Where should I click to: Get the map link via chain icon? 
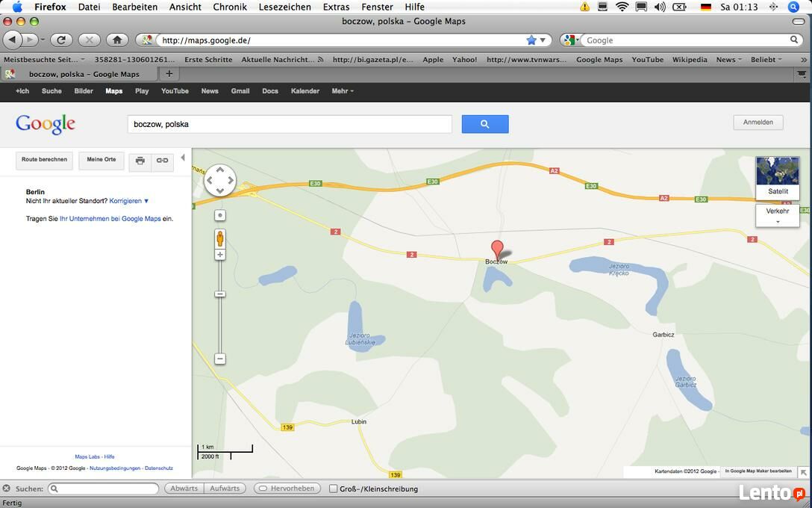point(162,161)
